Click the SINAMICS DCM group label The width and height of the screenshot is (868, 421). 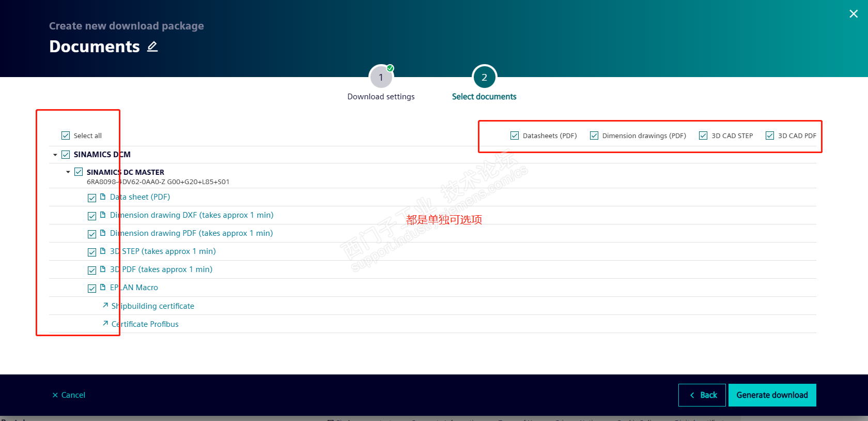tap(102, 155)
